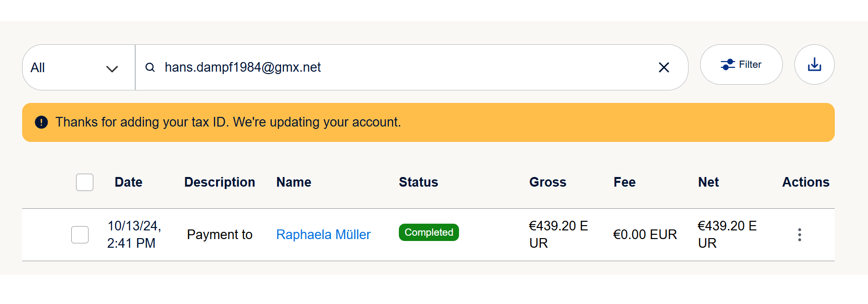Click the Description column header

pos(219,182)
